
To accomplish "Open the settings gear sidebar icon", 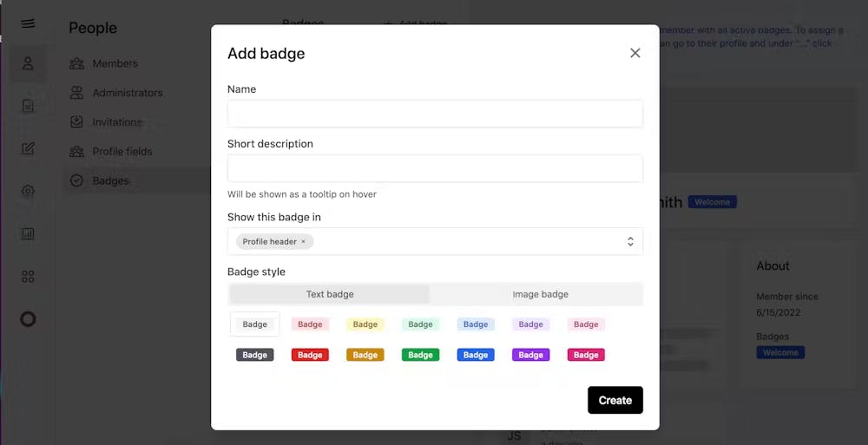I will 28,191.
